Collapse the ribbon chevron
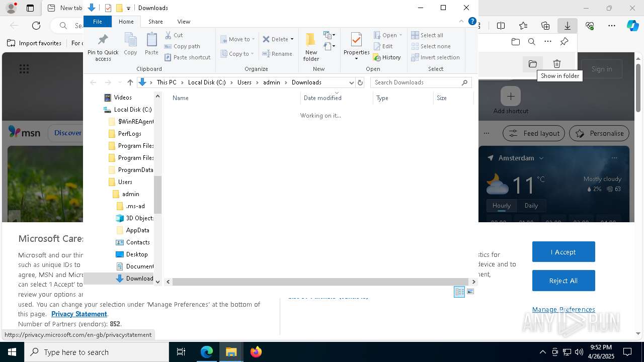Screen dimensions: 644x362 tap(461, 21)
